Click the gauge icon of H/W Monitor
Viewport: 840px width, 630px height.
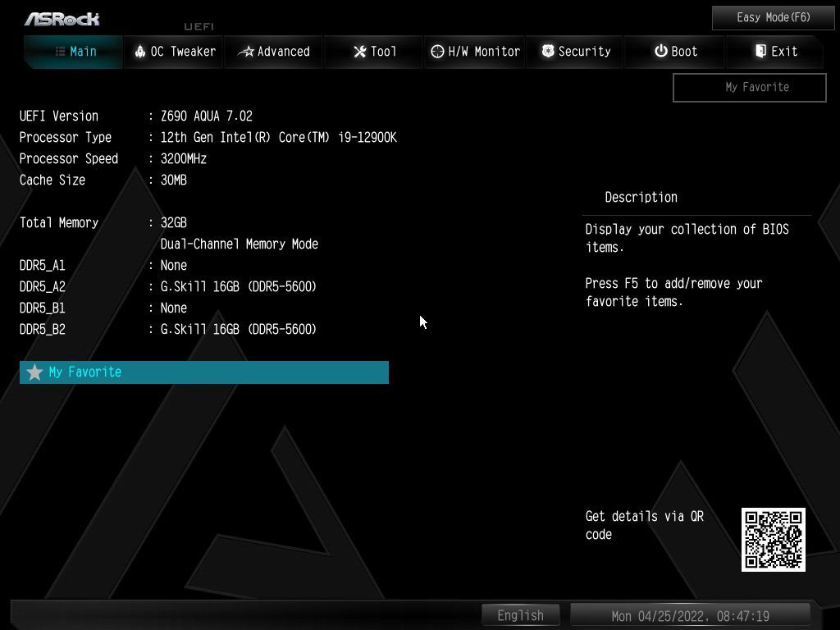pyautogui.click(x=437, y=52)
